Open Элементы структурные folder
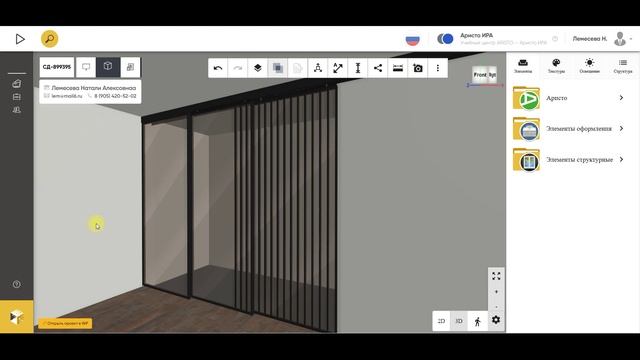Viewport: 640px width, 360px height. tap(569, 160)
